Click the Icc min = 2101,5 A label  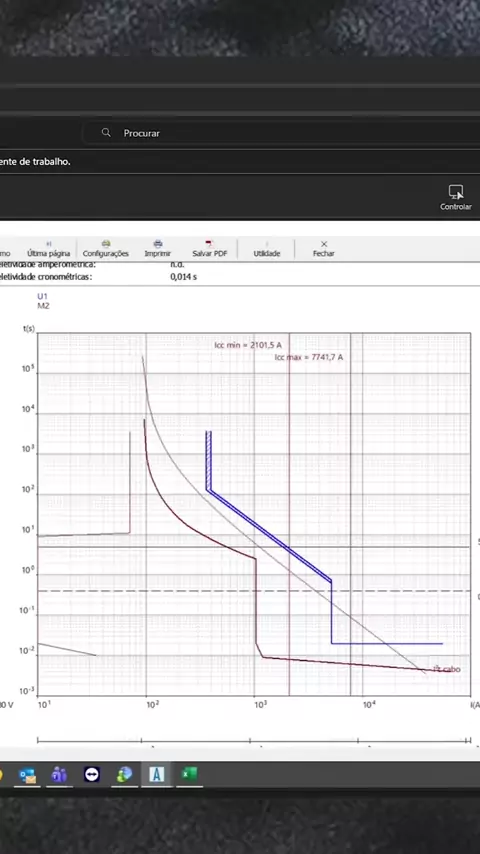click(x=248, y=345)
